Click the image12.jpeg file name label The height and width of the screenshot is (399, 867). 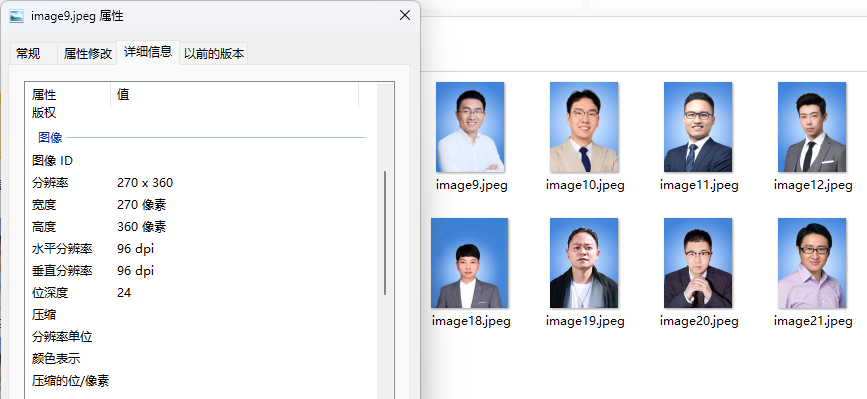pos(813,185)
